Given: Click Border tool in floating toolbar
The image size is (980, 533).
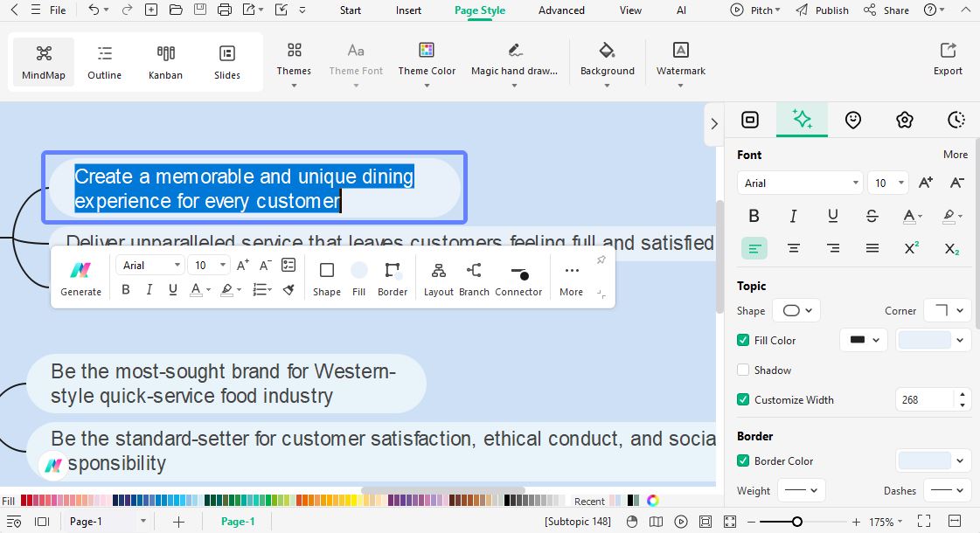Looking at the screenshot, I should coord(393,278).
